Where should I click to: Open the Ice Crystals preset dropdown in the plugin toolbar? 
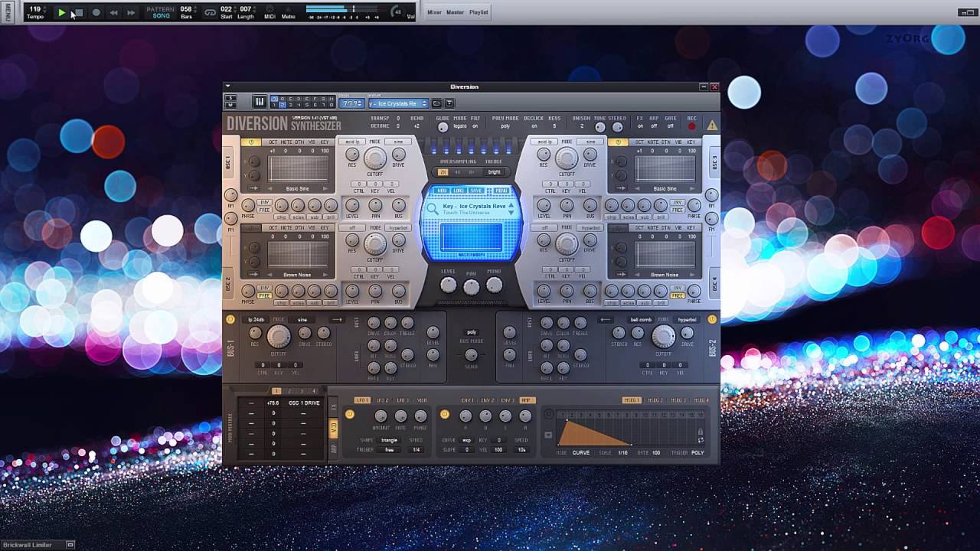397,103
